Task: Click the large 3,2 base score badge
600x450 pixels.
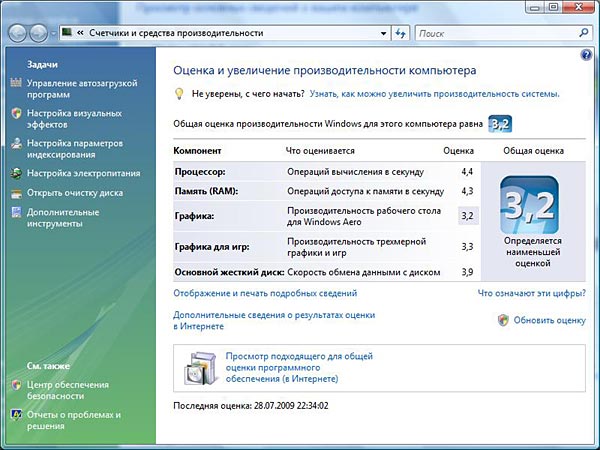Action: pyautogui.click(x=529, y=205)
